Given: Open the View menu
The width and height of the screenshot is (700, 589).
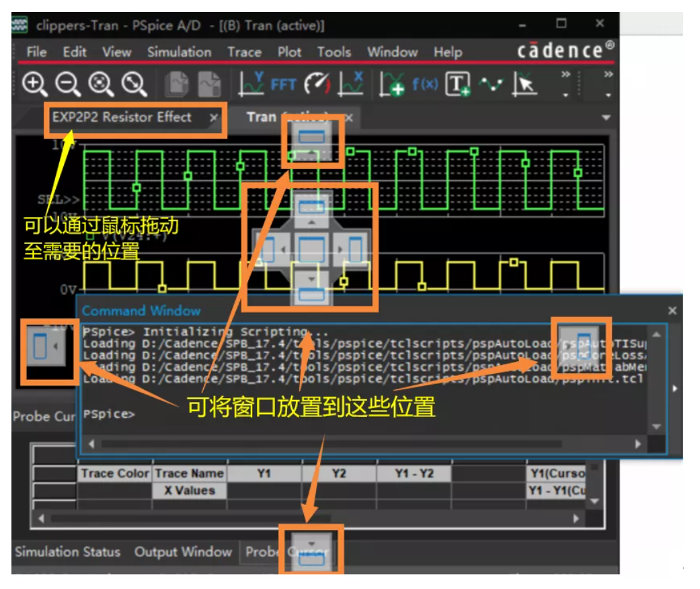Looking at the screenshot, I should [x=116, y=52].
